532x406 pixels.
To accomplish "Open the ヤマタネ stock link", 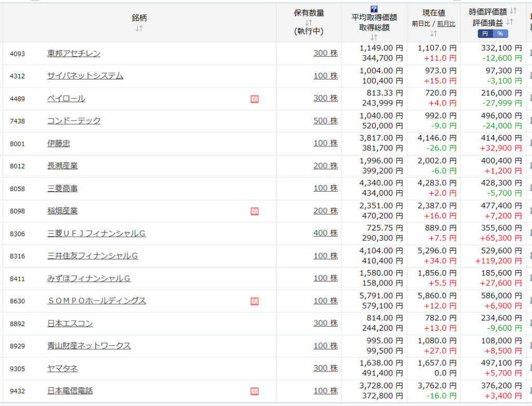I will pos(62,368).
